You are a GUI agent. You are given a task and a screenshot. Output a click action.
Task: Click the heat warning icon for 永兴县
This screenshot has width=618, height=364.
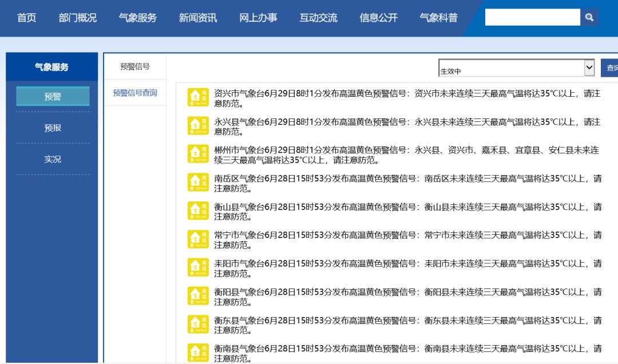[x=198, y=126]
